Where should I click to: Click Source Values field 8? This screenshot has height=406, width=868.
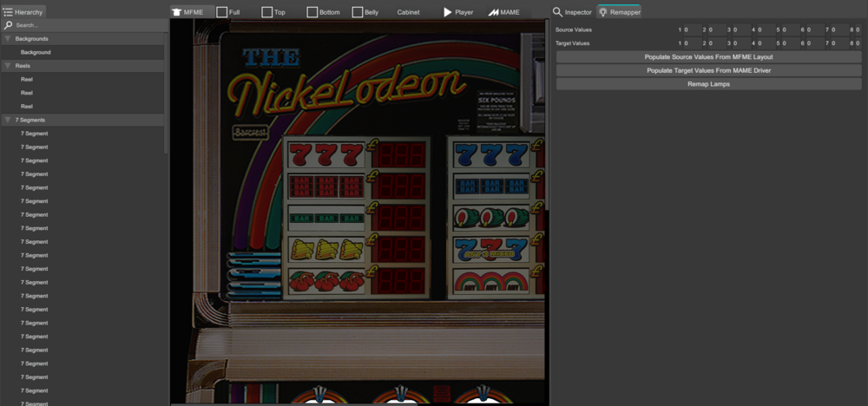858,29
